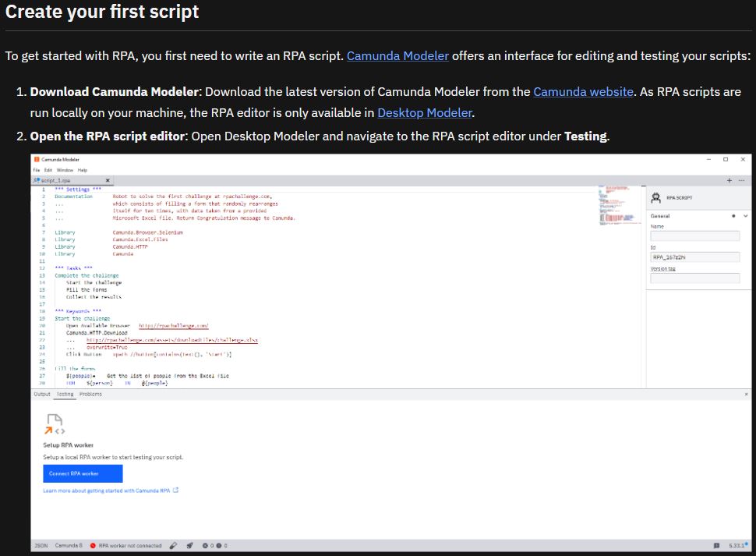This screenshot has width=756, height=556.
Task: Click the rpachallenge.com URL on line 20
Action: click(x=174, y=325)
